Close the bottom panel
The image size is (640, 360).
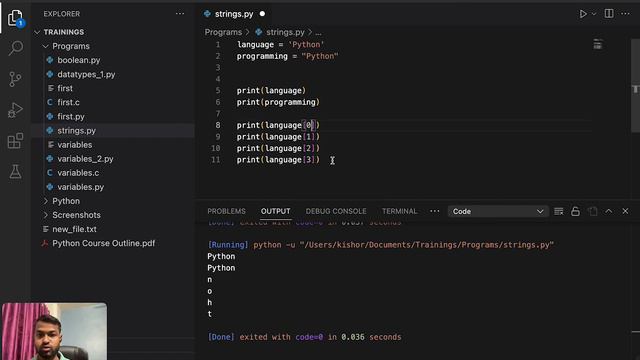click(625, 211)
